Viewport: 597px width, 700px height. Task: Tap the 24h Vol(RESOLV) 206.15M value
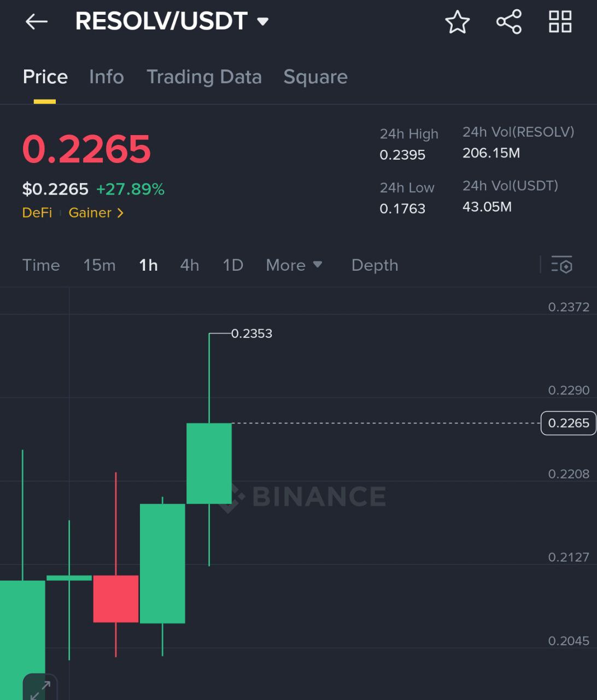pyautogui.click(x=491, y=153)
